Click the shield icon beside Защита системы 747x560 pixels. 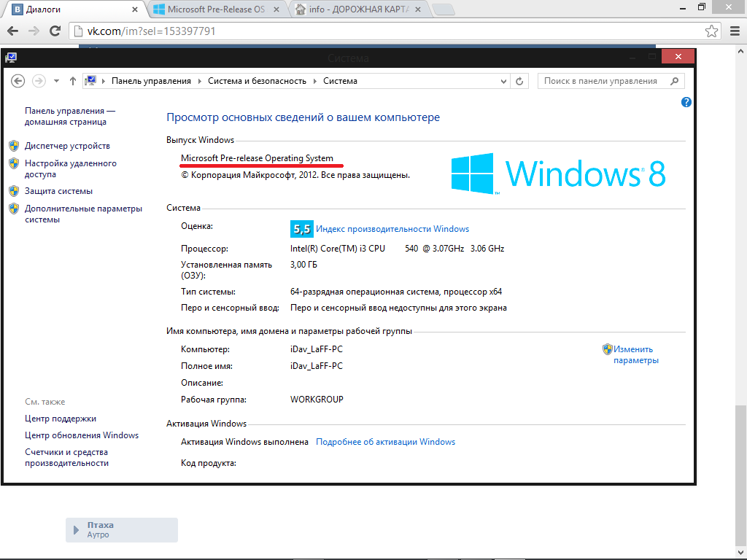[15, 190]
